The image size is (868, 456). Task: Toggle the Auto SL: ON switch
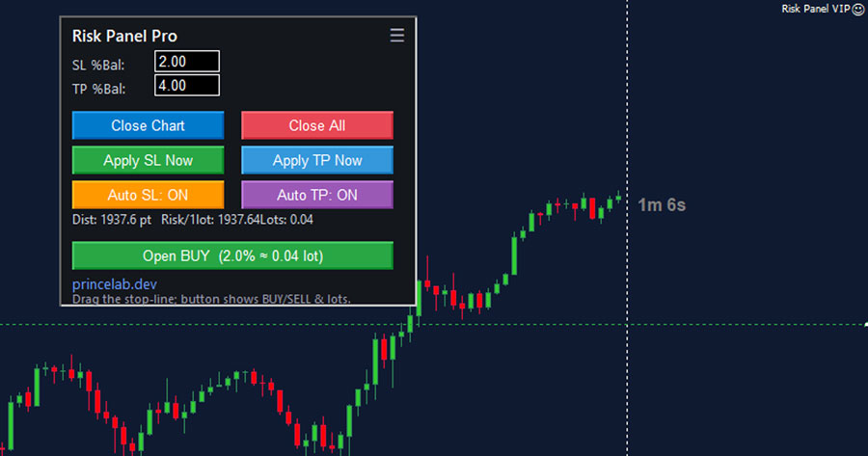pos(148,195)
